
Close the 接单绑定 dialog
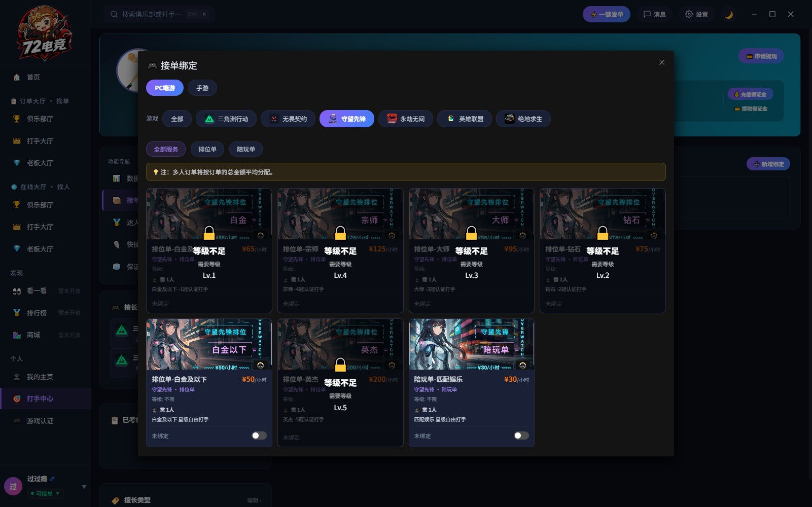tap(662, 62)
